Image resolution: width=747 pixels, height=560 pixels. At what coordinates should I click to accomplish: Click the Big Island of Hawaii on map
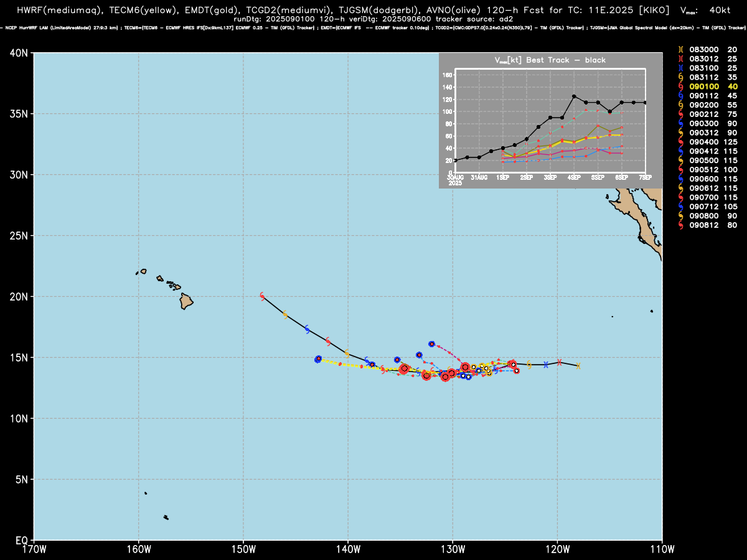(186, 302)
